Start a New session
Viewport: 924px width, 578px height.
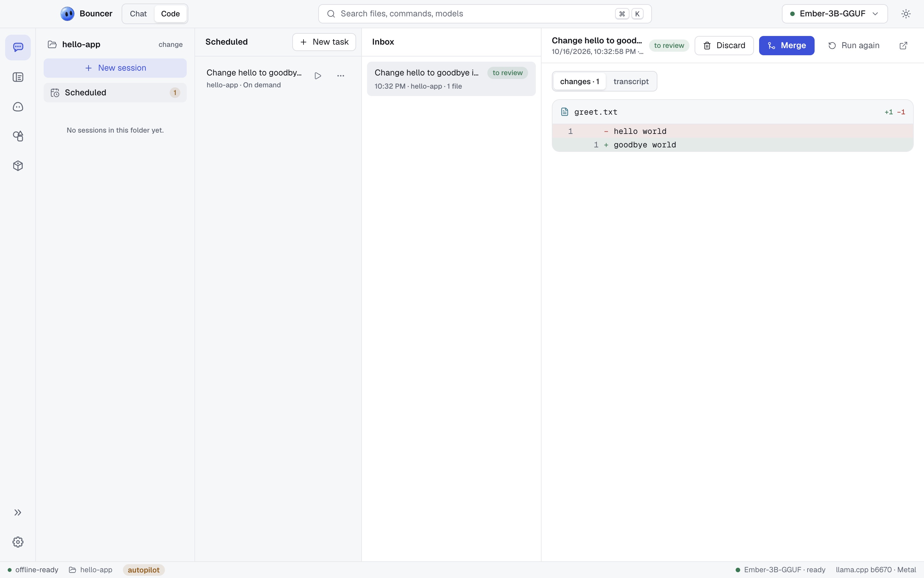(115, 68)
